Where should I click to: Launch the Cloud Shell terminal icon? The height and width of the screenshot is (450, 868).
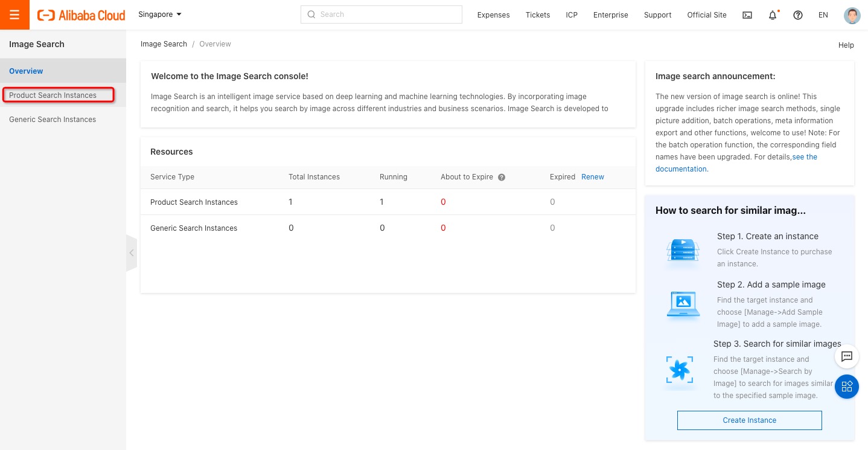[x=747, y=15]
